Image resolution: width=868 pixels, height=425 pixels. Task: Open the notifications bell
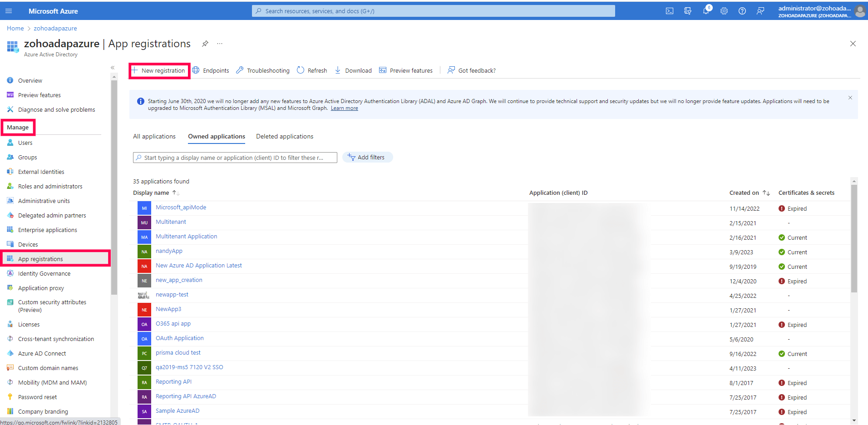point(706,11)
